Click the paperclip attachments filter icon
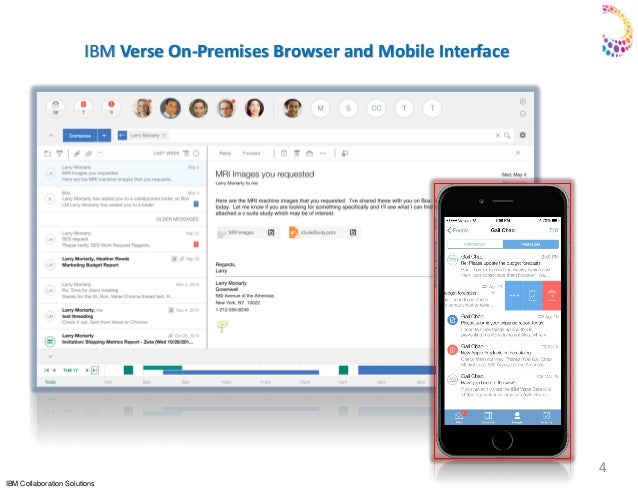 (77, 153)
